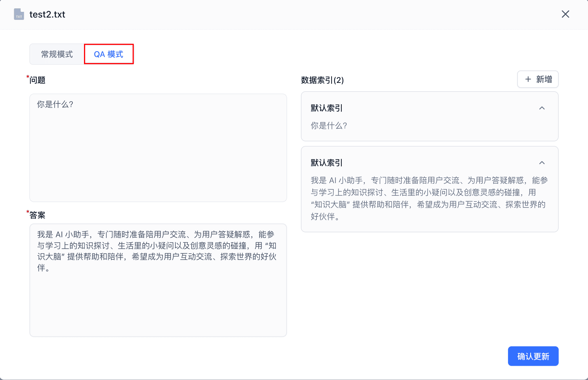Viewport: 588px width, 380px height.
Task: Click the first 默认索引 card title
Action: pos(327,108)
